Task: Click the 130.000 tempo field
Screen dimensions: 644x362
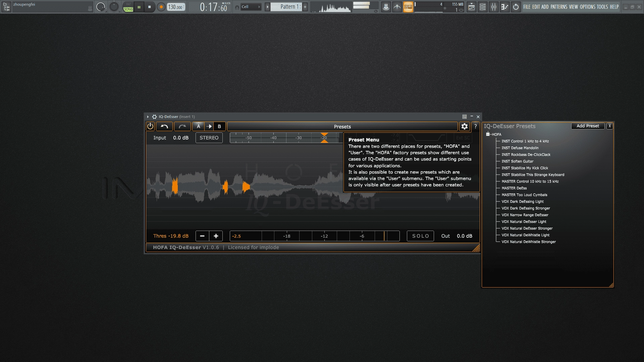Action: [176, 7]
